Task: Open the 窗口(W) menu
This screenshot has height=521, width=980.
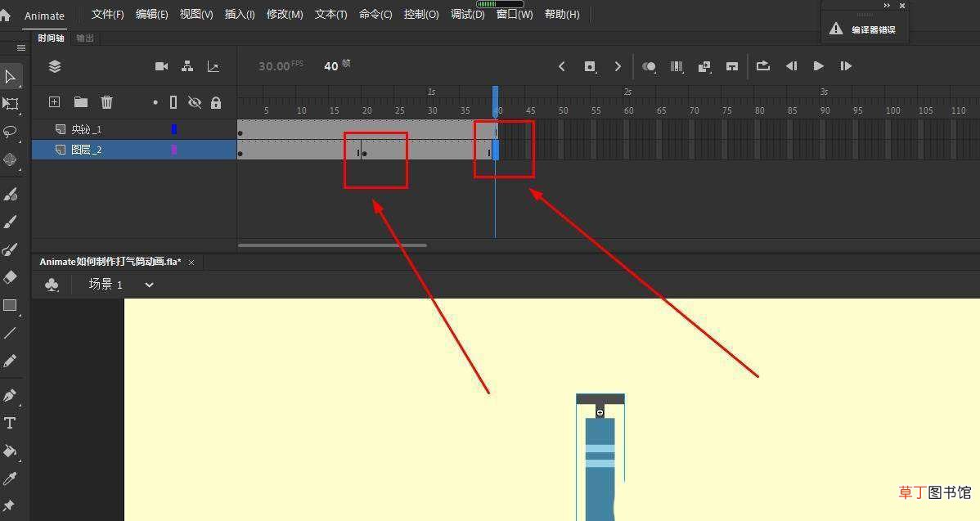Action: click(515, 15)
